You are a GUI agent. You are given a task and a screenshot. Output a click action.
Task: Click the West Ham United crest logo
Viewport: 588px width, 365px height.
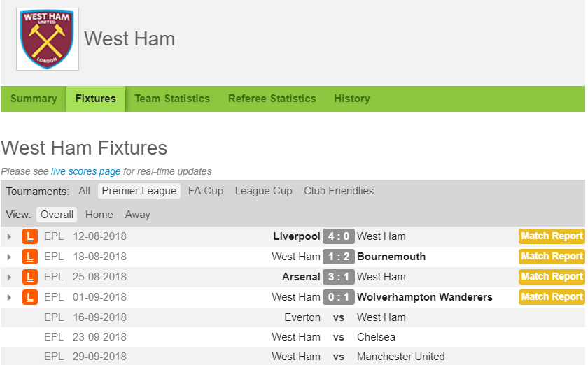(x=48, y=39)
